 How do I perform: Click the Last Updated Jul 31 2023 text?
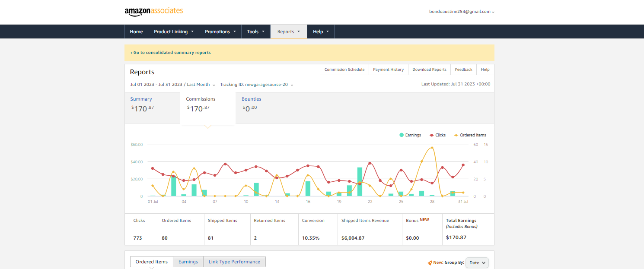[x=456, y=84]
